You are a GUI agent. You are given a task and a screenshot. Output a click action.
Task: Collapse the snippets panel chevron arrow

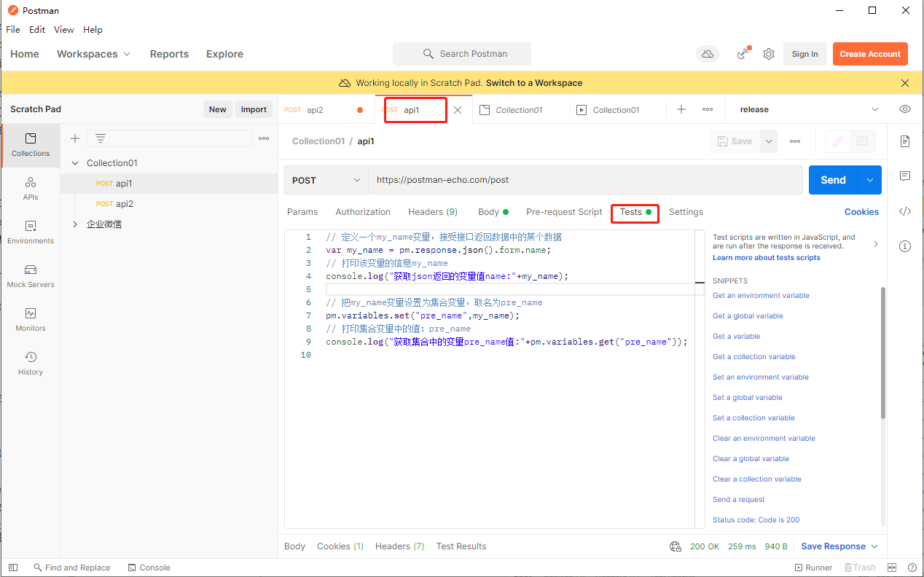click(x=875, y=244)
